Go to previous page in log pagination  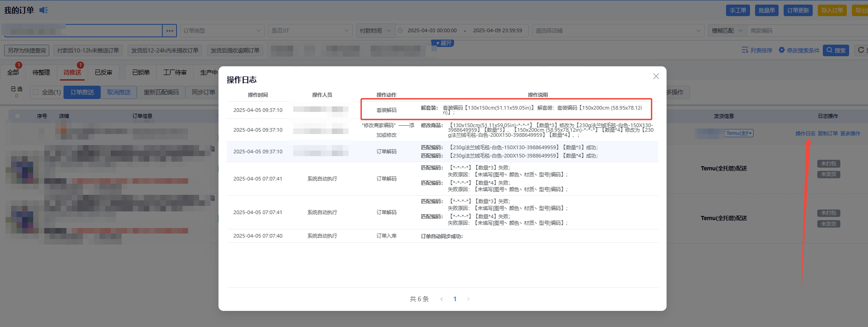click(442, 299)
